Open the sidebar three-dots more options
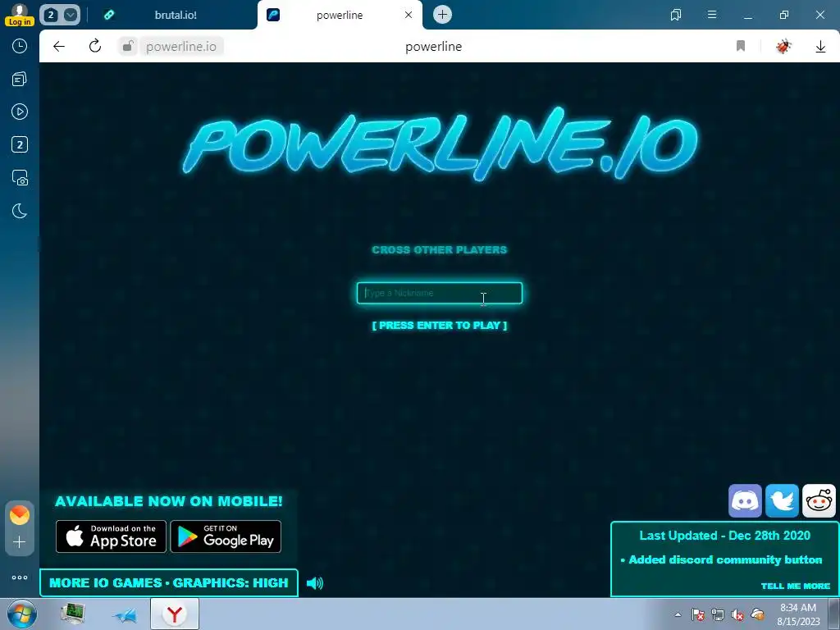 coord(20,577)
